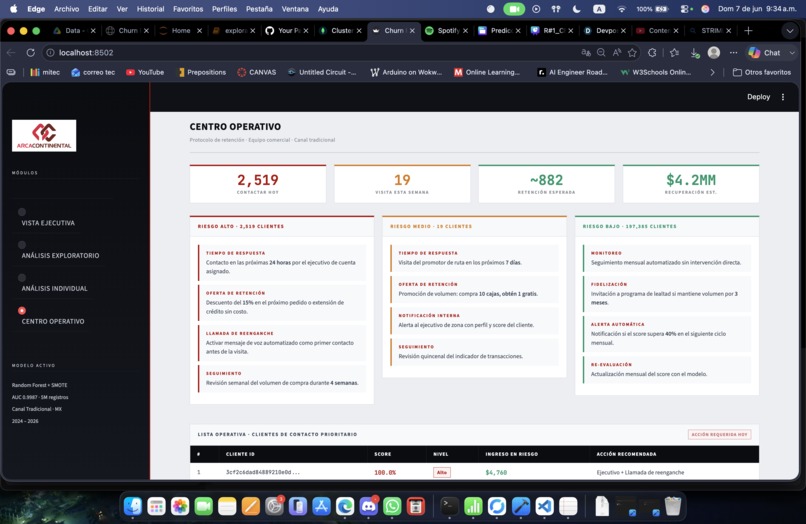This screenshot has width=806, height=524.
Task: View site information icon in address bar
Action: coord(50,52)
